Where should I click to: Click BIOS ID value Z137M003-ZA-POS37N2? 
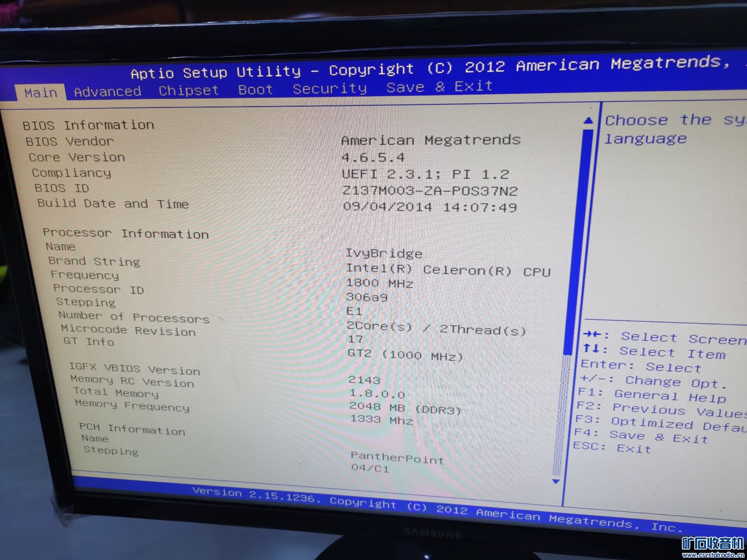coord(430,191)
